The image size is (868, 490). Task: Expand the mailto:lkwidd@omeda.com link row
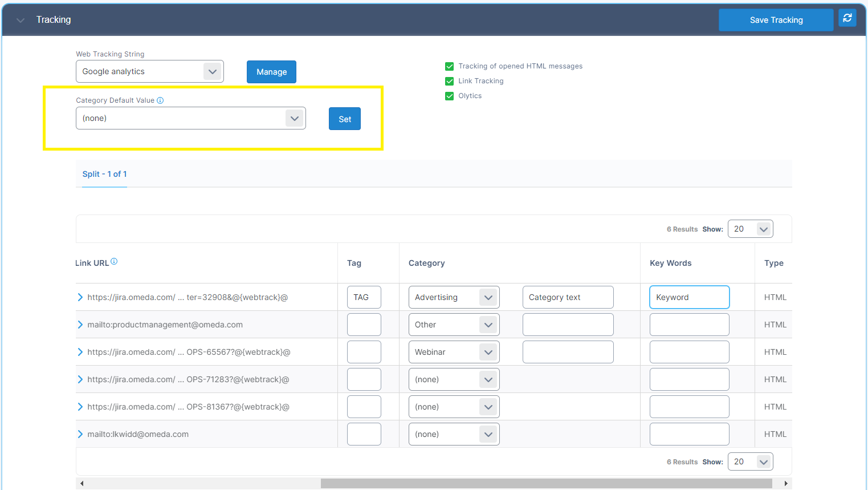[x=80, y=434]
